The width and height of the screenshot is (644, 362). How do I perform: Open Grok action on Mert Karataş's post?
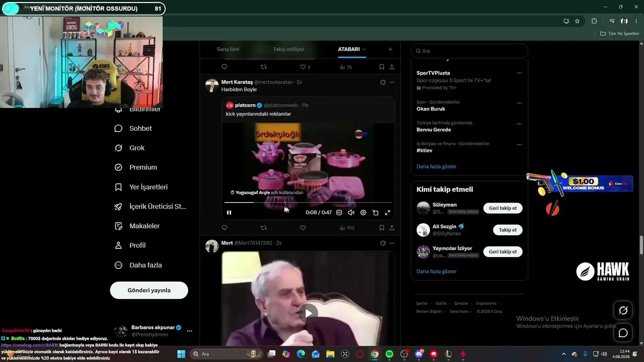point(383,82)
